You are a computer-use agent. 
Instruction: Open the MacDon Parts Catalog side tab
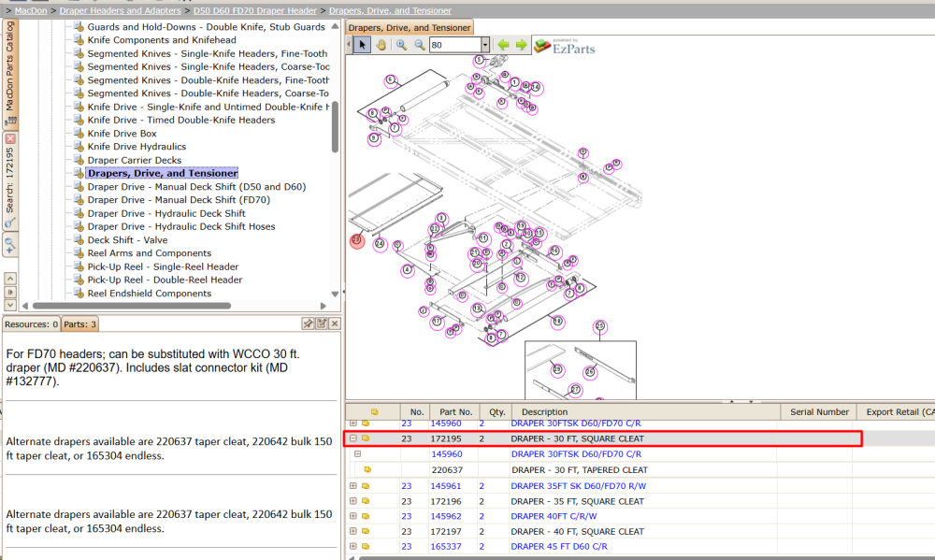point(10,74)
